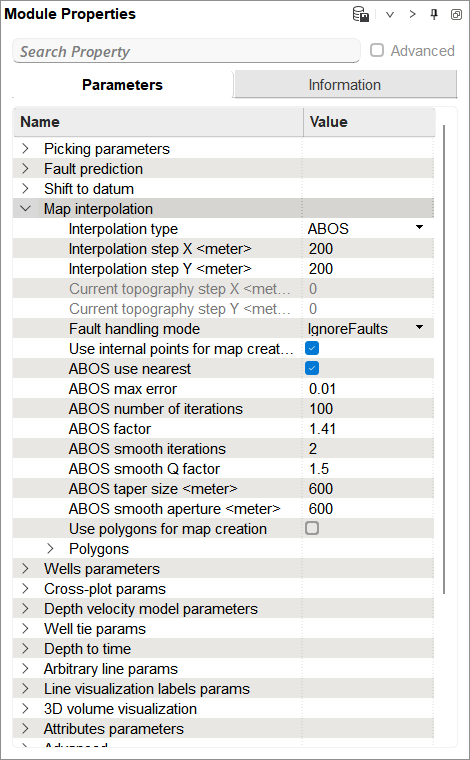The image size is (470, 760).
Task: Collapse the Map interpolation group
Action: click(26, 209)
